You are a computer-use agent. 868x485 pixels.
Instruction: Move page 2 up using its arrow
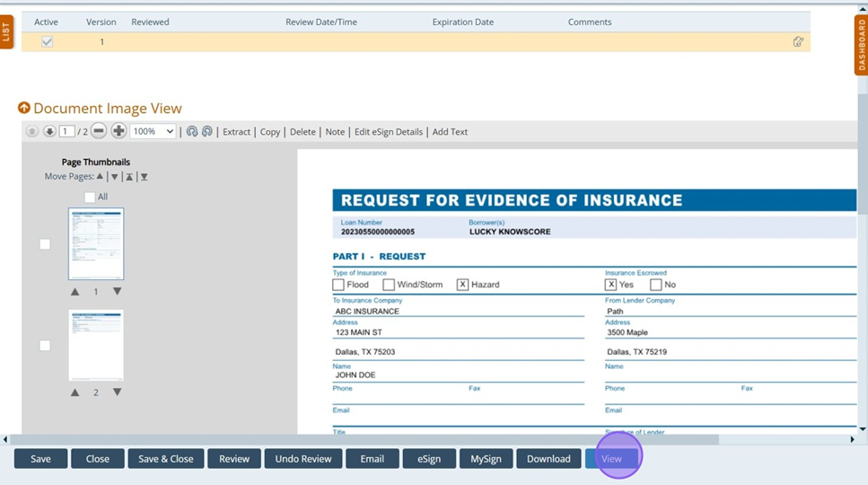[x=75, y=392]
